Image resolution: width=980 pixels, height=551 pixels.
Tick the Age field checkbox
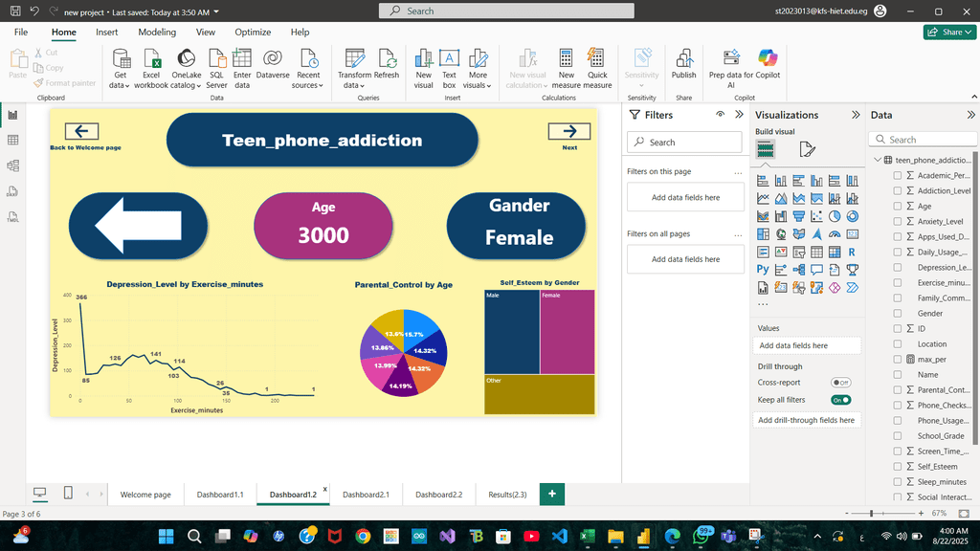pyautogui.click(x=898, y=207)
